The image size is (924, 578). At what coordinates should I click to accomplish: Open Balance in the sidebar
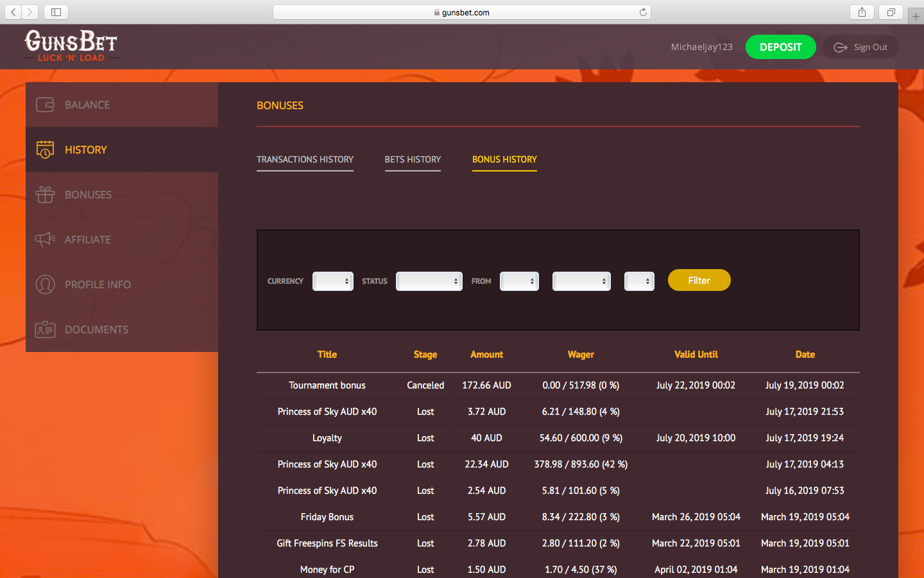coord(122,105)
